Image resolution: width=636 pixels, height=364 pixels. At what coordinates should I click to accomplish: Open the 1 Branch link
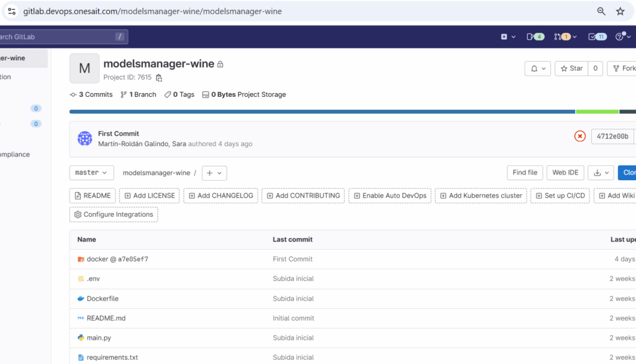click(x=139, y=94)
